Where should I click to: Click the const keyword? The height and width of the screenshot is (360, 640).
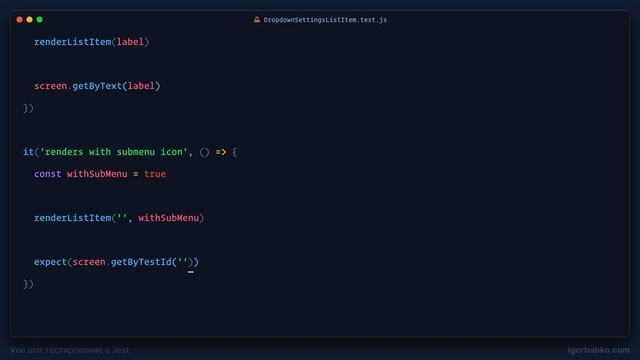click(x=47, y=174)
